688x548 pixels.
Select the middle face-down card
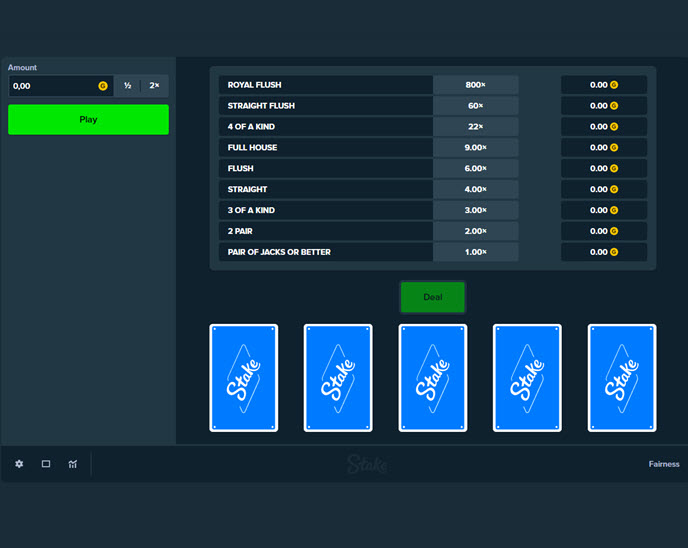point(433,378)
